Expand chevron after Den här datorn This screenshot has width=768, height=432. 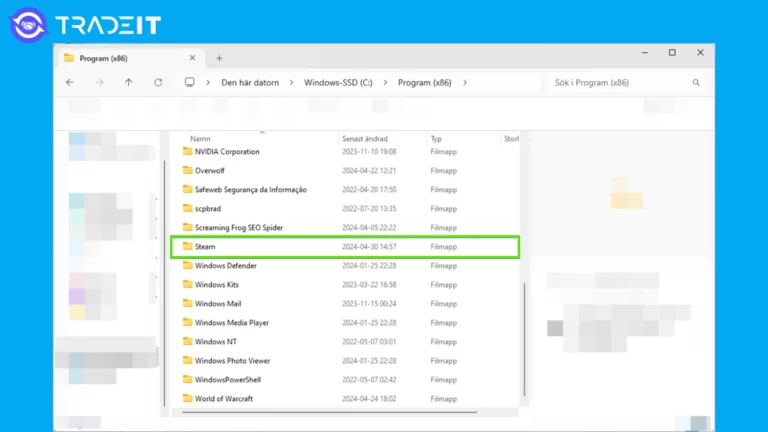291,82
